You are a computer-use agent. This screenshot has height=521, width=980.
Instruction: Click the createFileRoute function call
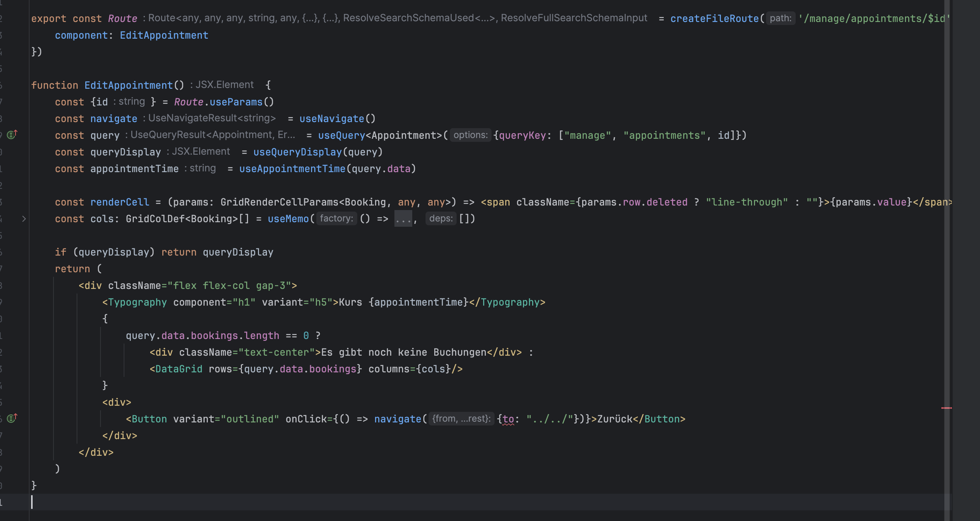(x=715, y=19)
